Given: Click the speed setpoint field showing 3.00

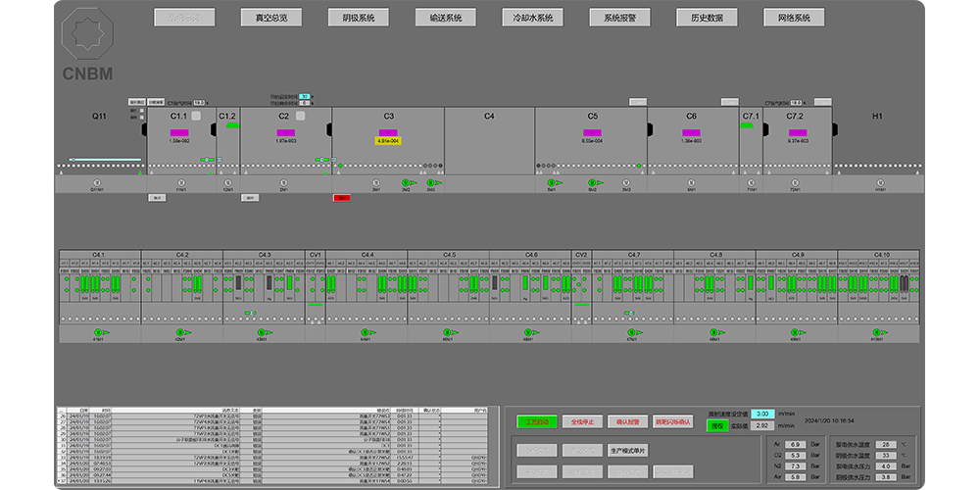Looking at the screenshot, I should (x=762, y=414).
